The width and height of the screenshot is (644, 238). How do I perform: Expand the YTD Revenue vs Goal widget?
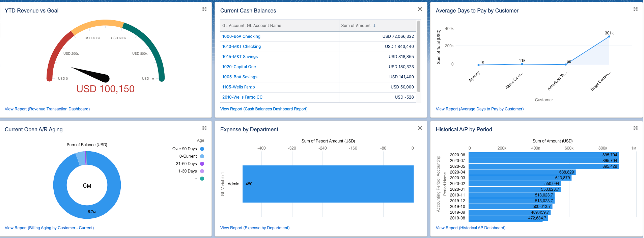pyautogui.click(x=204, y=9)
